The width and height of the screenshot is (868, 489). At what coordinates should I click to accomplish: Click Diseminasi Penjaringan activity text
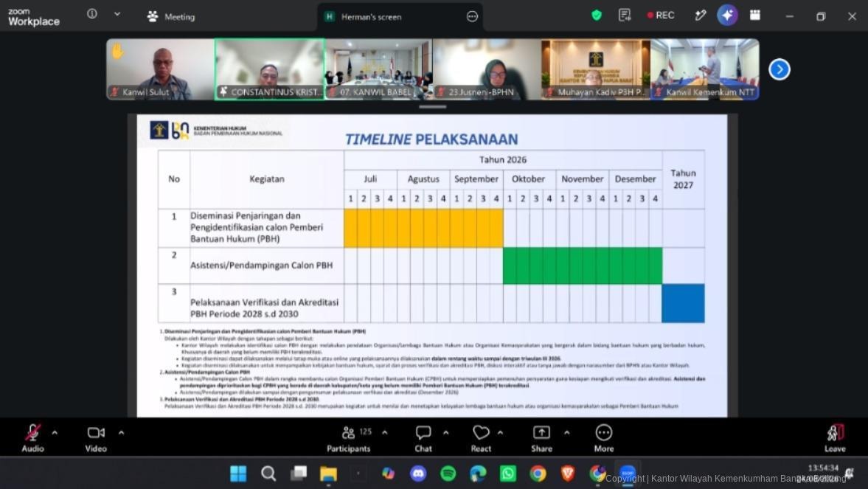point(257,227)
